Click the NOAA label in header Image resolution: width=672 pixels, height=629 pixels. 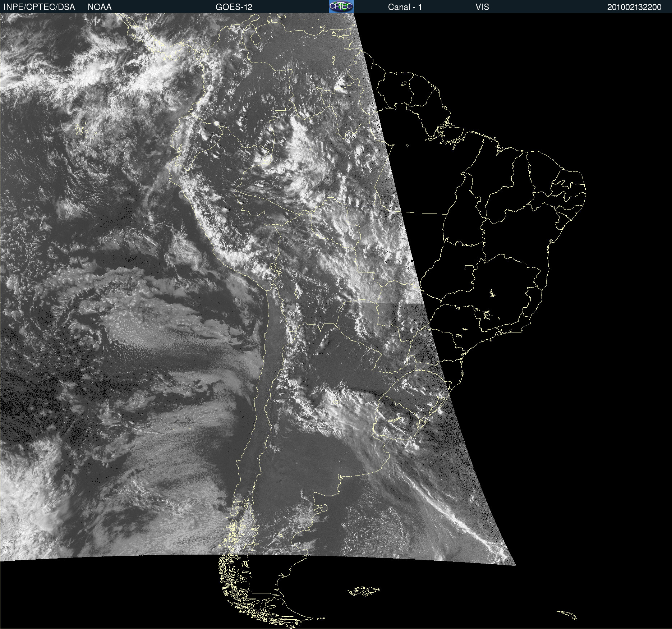(100, 7)
